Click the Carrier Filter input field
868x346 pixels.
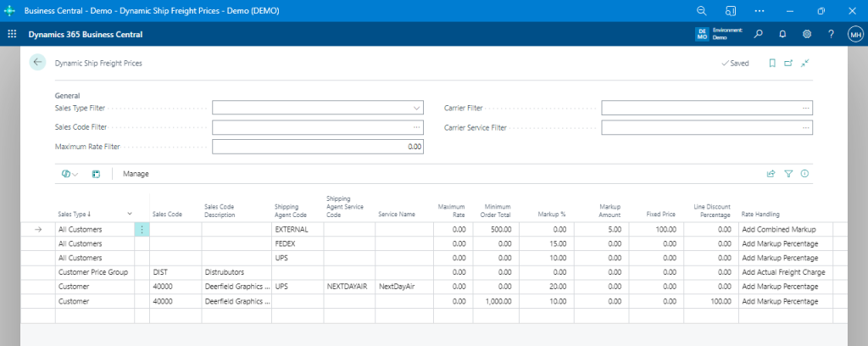707,108
